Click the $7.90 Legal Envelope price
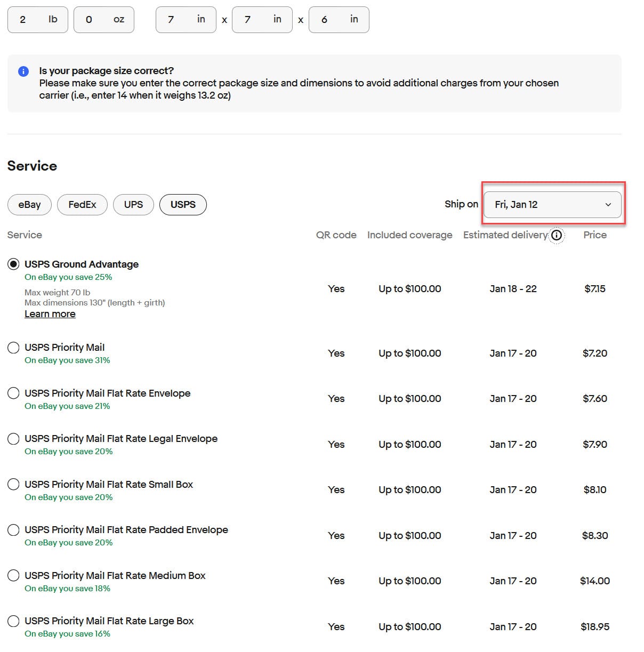This screenshot has width=644, height=652. (595, 445)
